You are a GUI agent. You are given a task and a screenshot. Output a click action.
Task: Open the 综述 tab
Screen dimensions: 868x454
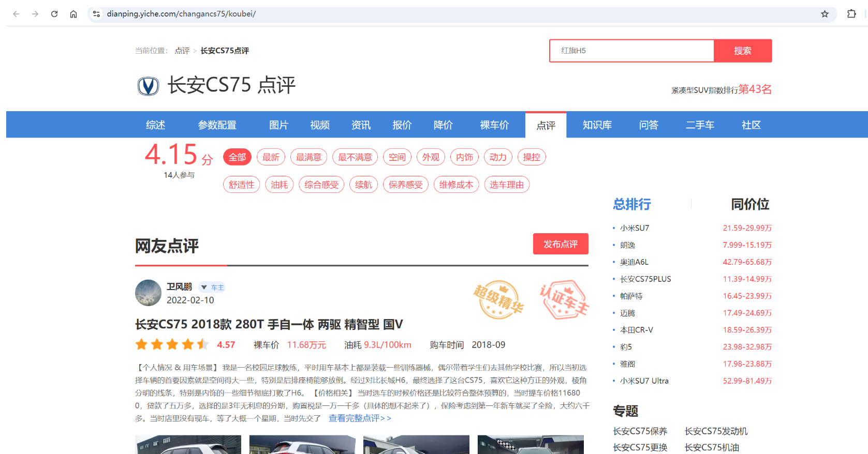coord(155,125)
